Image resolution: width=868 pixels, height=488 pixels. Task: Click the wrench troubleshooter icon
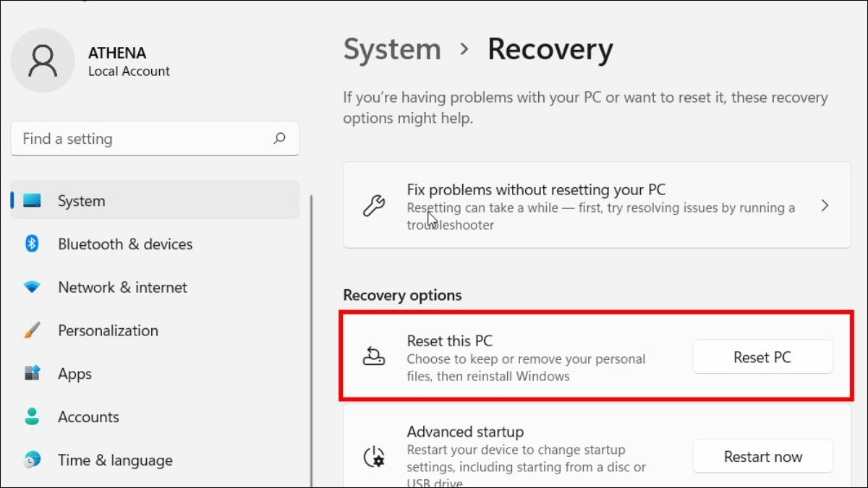point(373,206)
